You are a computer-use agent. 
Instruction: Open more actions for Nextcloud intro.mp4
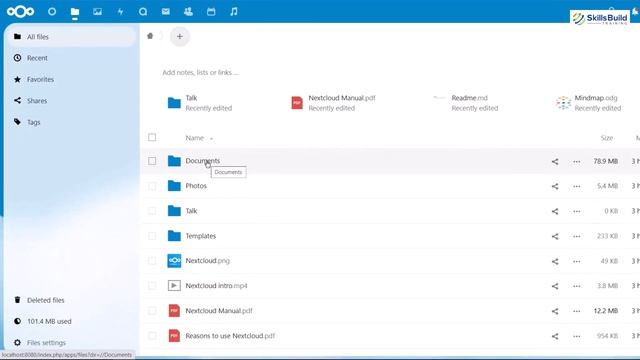[576, 286]
